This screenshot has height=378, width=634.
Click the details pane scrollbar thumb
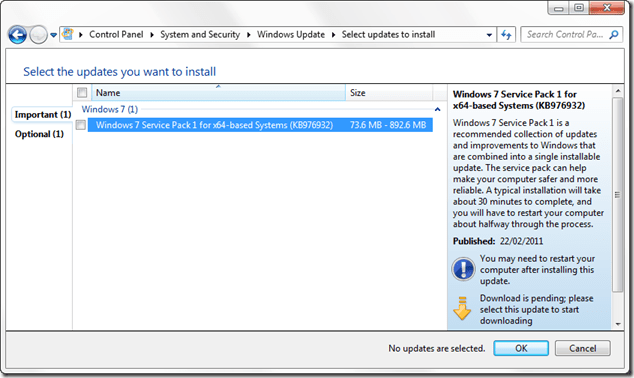(x=617, y=194)
